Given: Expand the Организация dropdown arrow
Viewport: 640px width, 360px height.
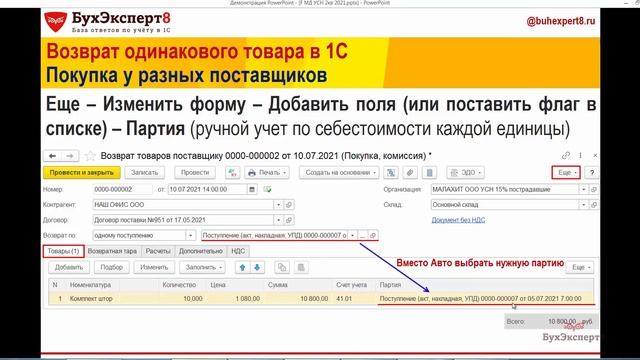Looking at the screenshot, I should click(584, 189).
